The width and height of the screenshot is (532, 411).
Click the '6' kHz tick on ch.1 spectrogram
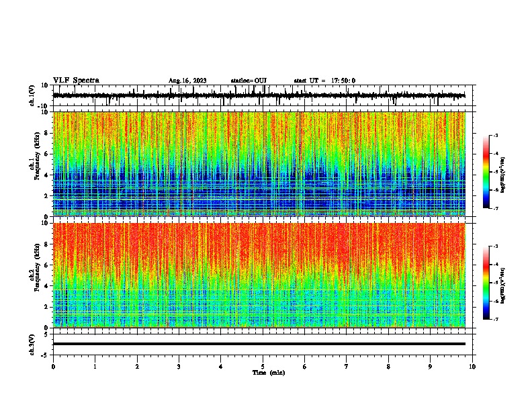[x=46, y=154]
